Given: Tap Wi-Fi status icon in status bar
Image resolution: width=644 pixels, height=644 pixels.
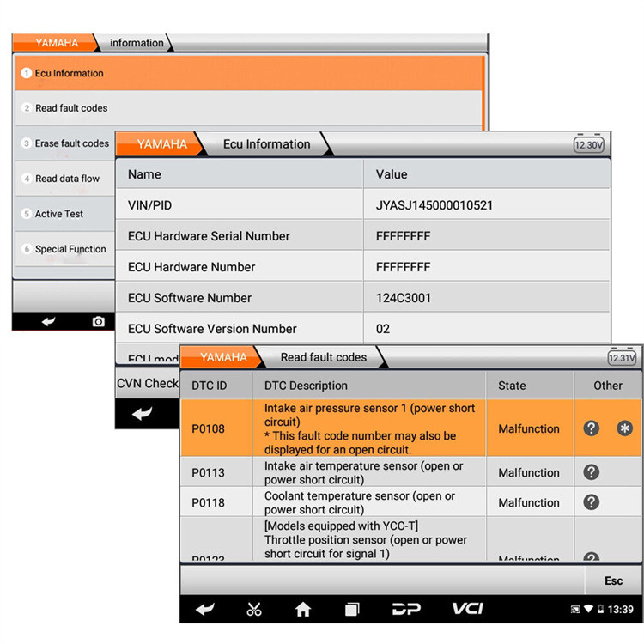Looking at the screenshot, I should 588,609.
